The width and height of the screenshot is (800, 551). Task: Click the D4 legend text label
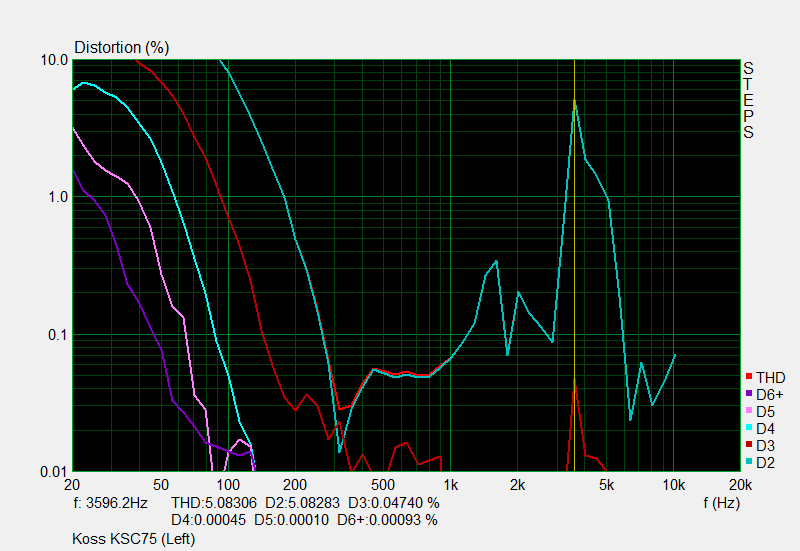coord(765,428)
